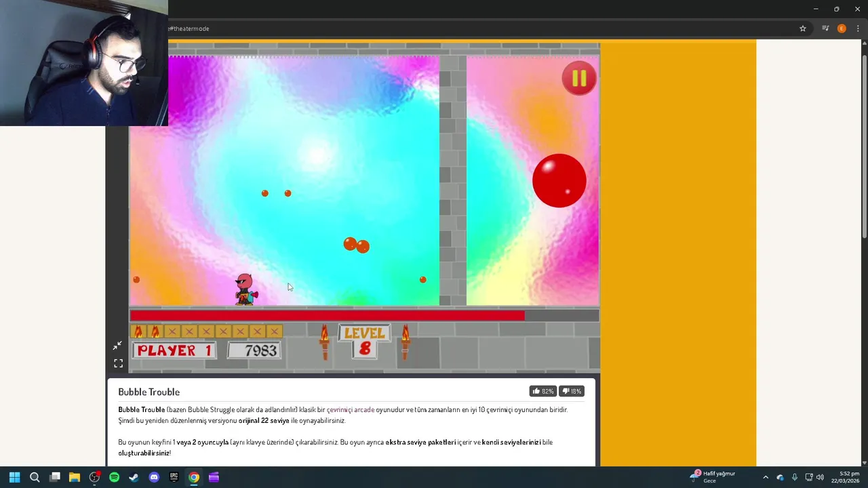Open File Explorer from the taskbar

point(75,477)
